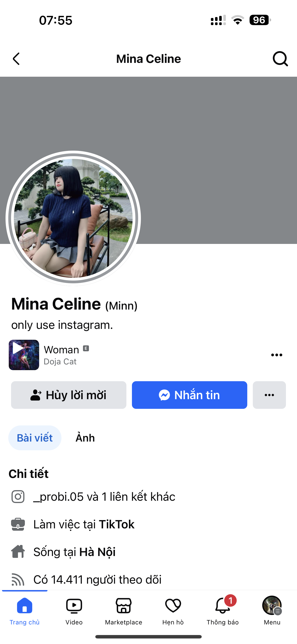Image resolution: width=297 pixels, height=644 pixels.
Task: Send a message via Nhắn tin
Action: [x=189, y=395]
